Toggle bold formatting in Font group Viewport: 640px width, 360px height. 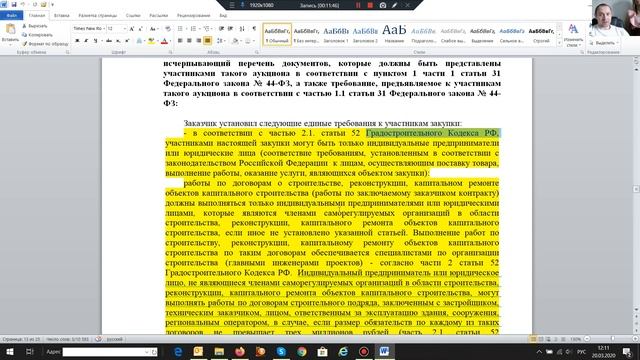[x=77, y=41]
